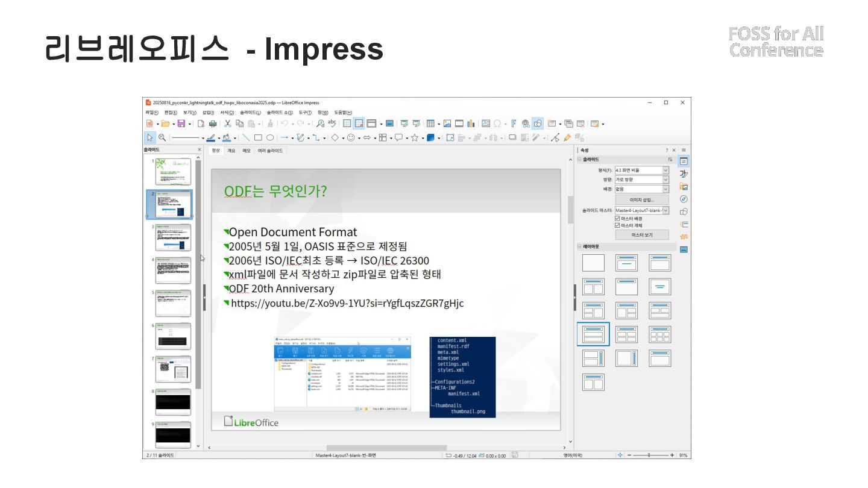This screenshot has height=488, width=868.
Task: Open dropdown arrow next to Table icon
Action: (439, 124)
